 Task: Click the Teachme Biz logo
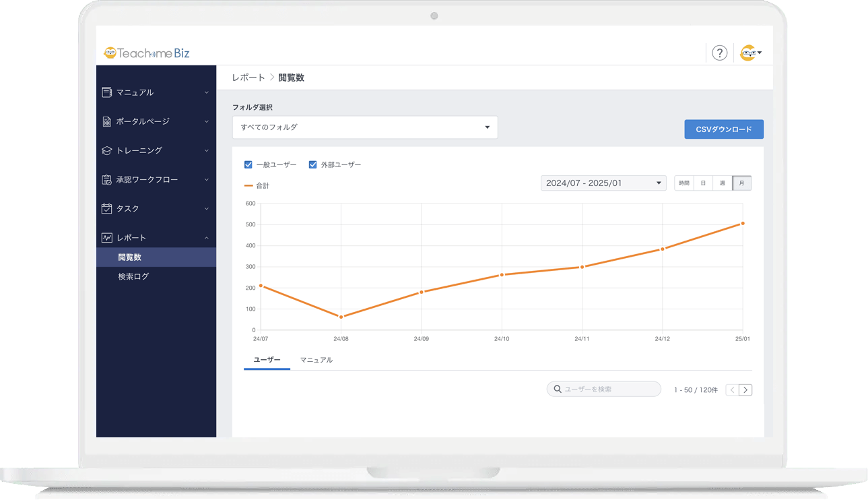point(147,53)
